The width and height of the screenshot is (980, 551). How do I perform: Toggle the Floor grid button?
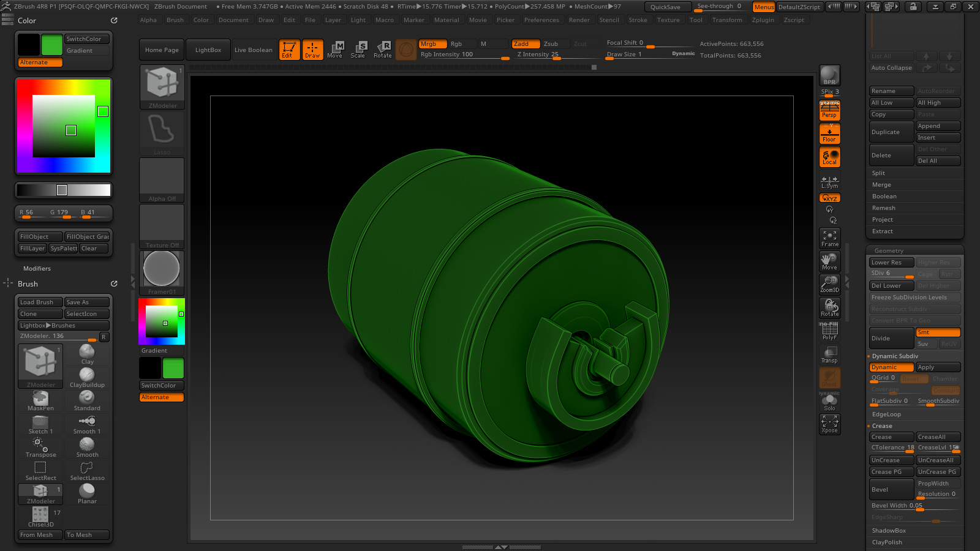[830, 134]
